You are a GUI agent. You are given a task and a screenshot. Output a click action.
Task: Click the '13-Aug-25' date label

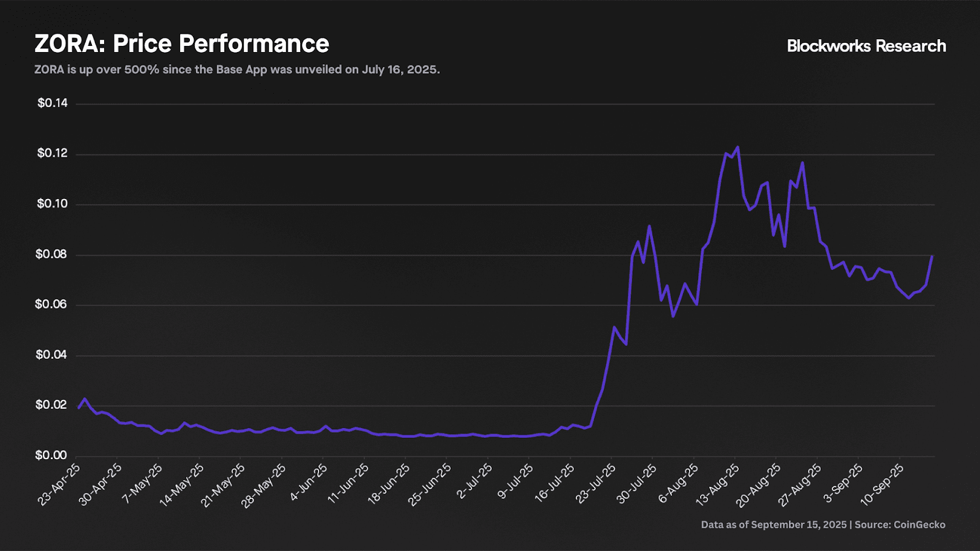tap(717, 485)
